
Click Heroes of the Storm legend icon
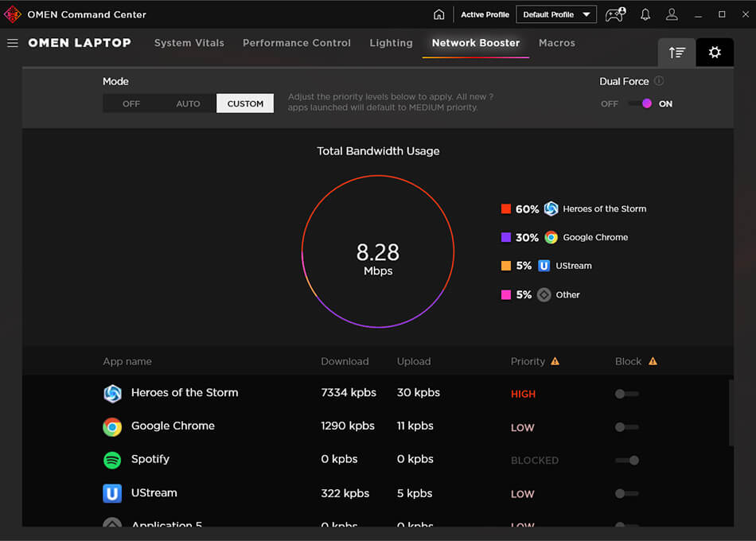click(551, 208)
